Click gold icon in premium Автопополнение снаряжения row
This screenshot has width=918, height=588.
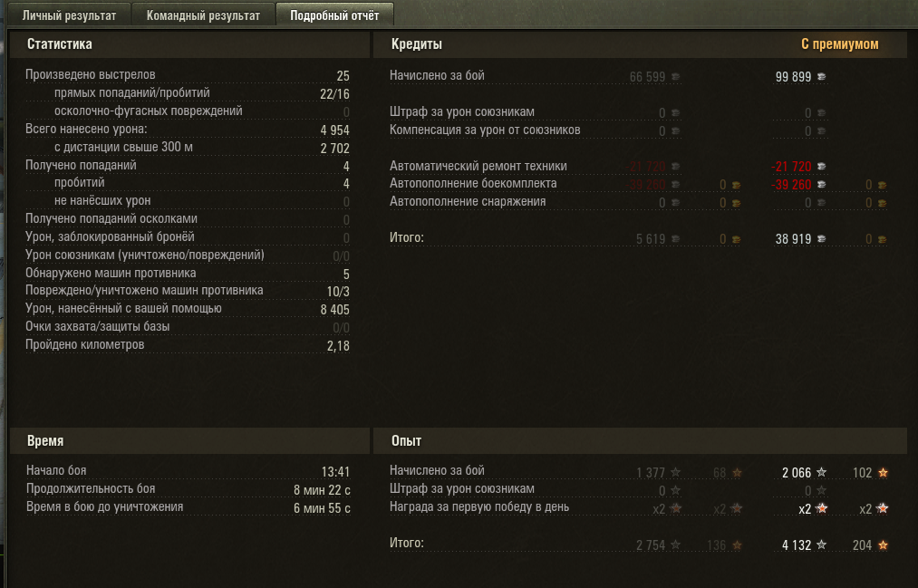[x=883, y=204]
